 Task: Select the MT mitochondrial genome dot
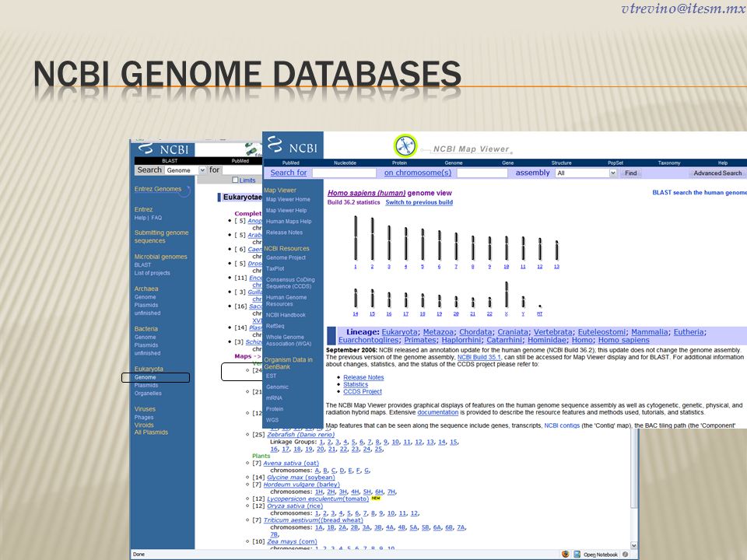[540, 306]
